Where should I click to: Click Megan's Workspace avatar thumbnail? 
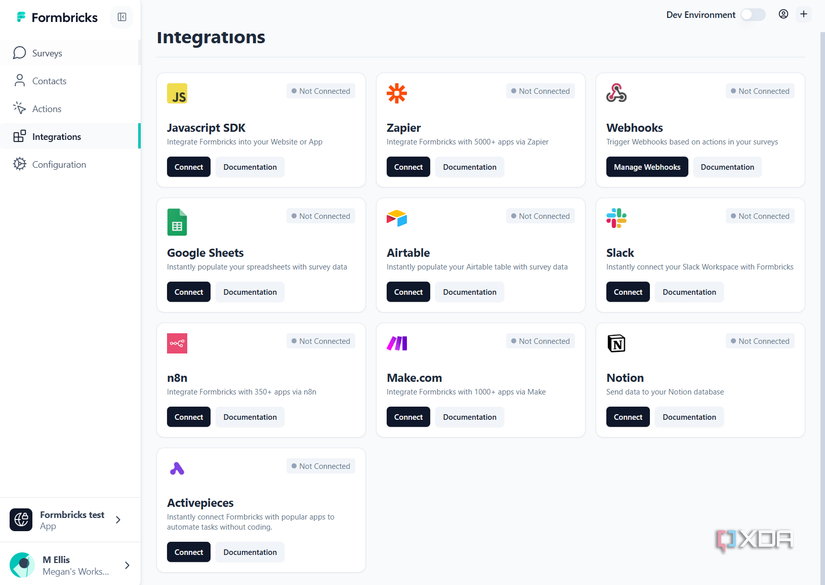click(x=21, y=564)
